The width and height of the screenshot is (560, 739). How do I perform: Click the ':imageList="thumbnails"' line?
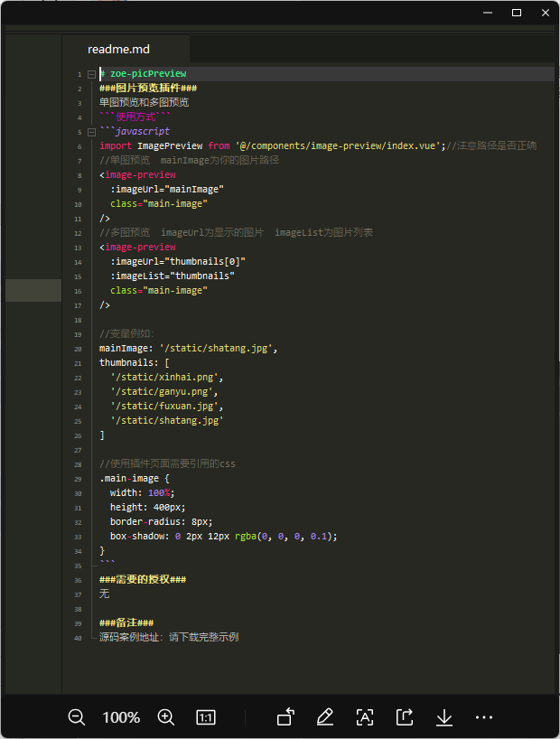173,276
